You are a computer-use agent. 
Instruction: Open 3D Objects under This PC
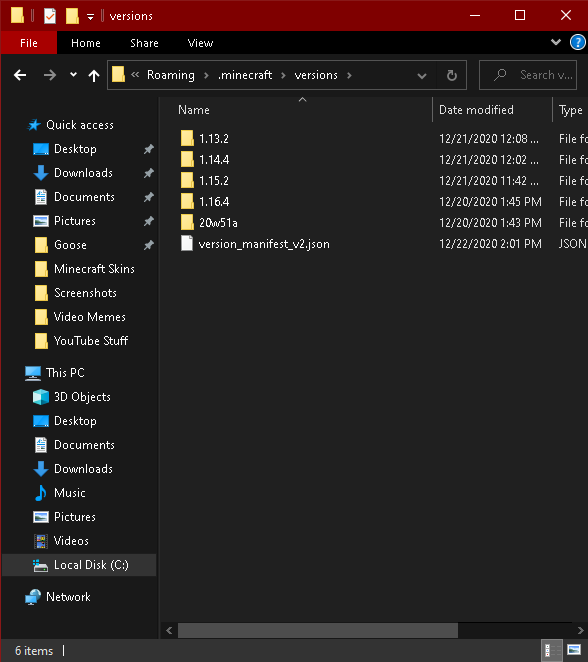pos(82,397)
